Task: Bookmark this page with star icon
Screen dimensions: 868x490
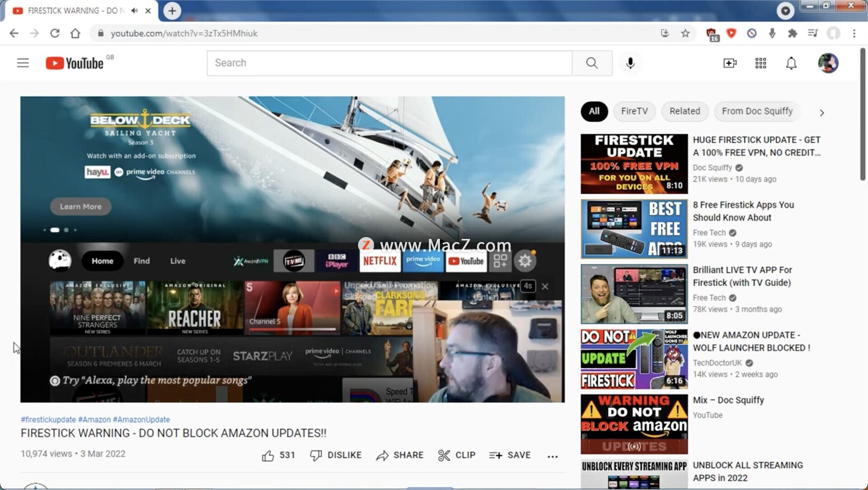Action: (685, 33)
